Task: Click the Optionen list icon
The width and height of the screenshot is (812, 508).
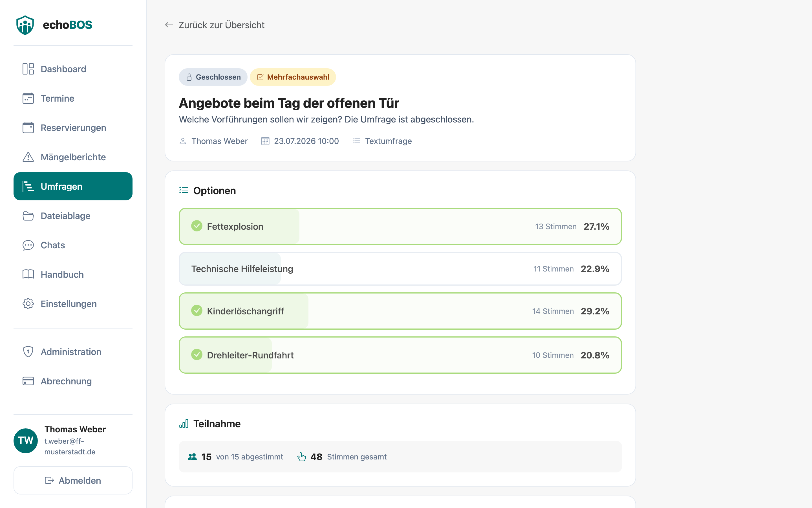Action: point(184,190)
